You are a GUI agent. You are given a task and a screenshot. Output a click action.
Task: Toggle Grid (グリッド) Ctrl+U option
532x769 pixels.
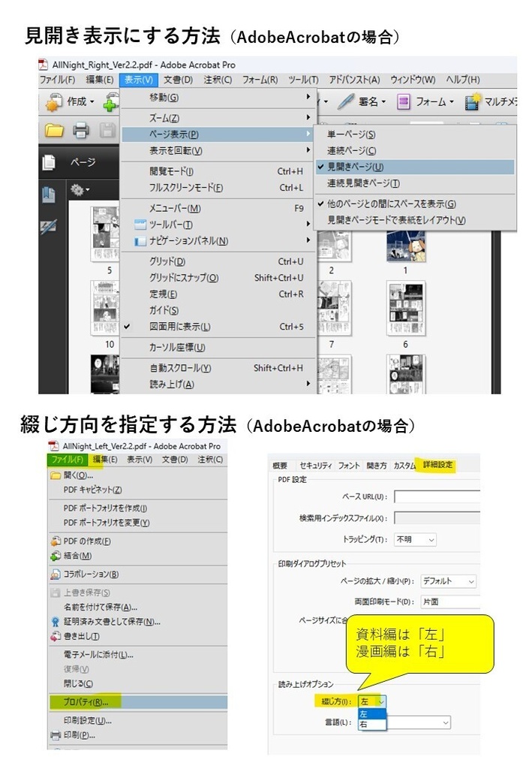218,261
